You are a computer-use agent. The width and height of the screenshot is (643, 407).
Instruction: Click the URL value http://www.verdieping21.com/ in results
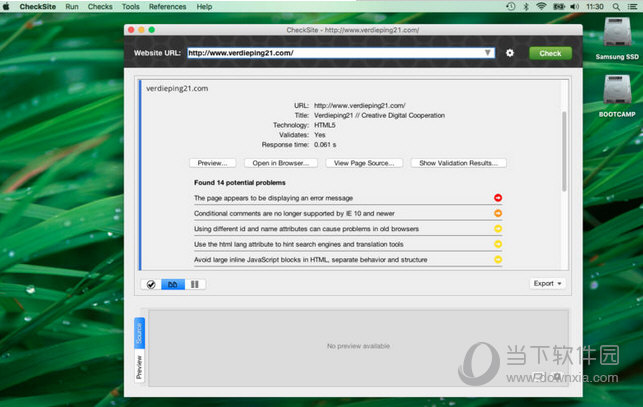click(360, 105)
